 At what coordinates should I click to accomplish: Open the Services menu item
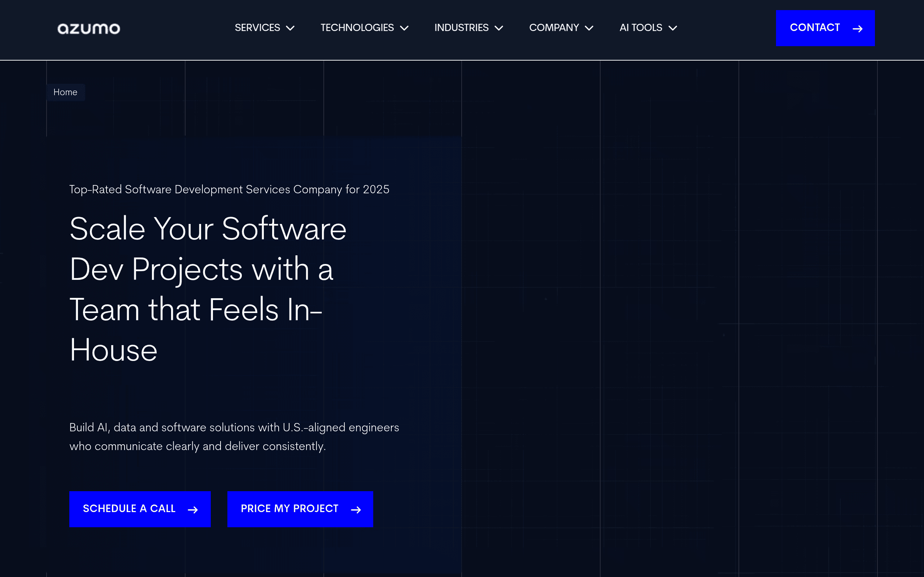coord(258,27)
